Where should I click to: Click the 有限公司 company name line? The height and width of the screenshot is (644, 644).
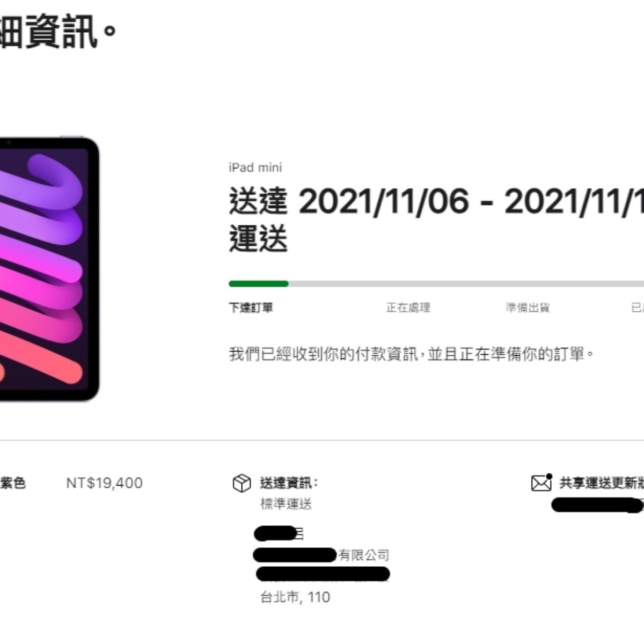[321, 555]
